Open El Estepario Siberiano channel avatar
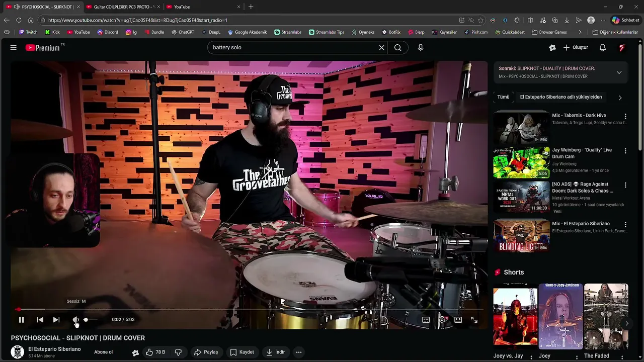The width and height of the screenshot is (644, 362). point(18,352)
